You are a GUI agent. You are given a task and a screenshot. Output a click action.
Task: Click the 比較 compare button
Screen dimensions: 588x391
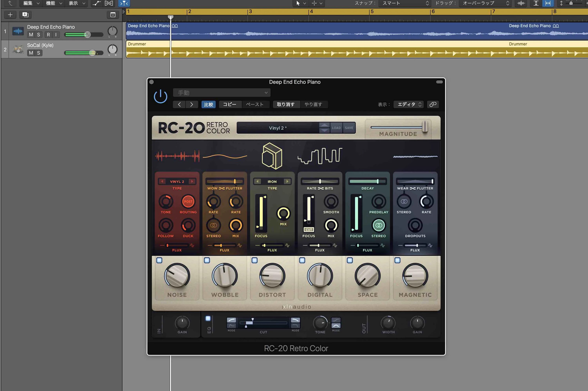click(x=208, y=104)
